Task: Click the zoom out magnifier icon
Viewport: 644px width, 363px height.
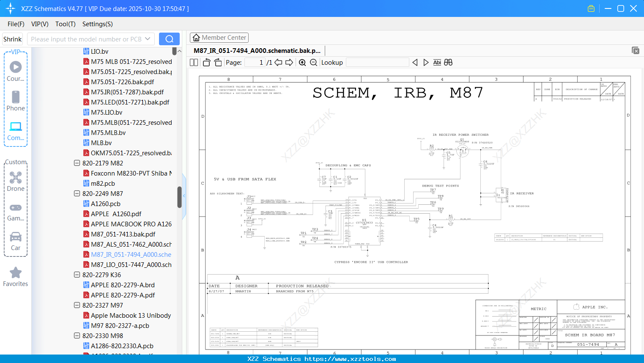Action: tap(313, 63)
